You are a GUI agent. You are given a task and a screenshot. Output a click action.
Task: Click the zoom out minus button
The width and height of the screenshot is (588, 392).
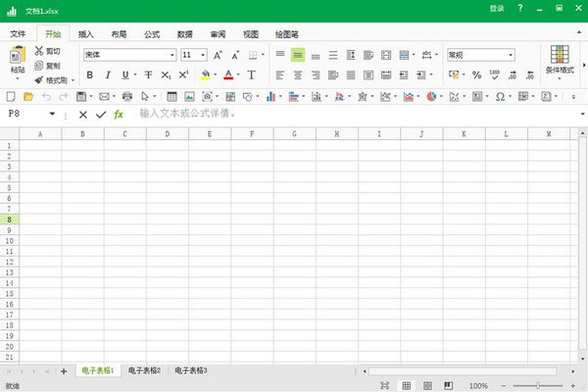(504, 385)
